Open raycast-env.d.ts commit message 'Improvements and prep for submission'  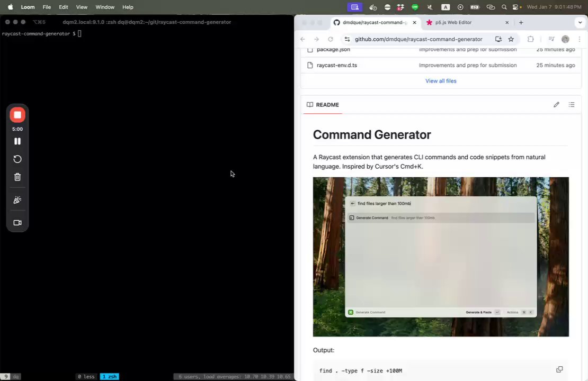(x=468, y=65)
